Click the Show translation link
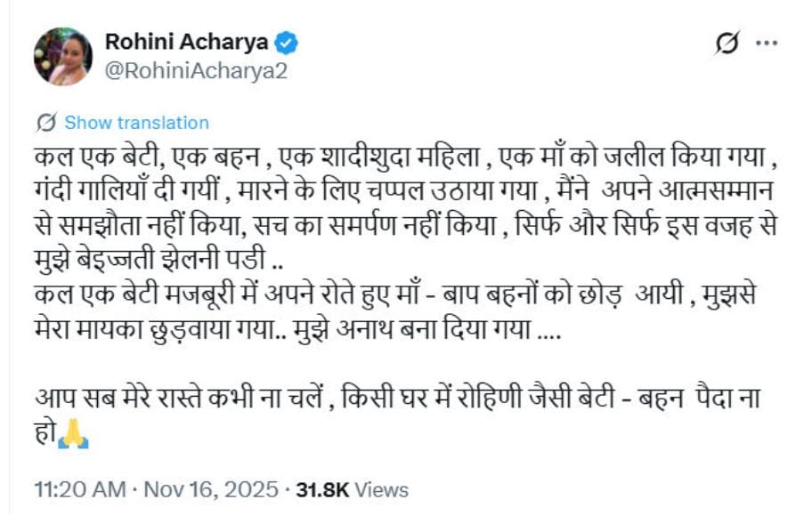This screenshot has height=532, width=812. [x=136, y=123]
